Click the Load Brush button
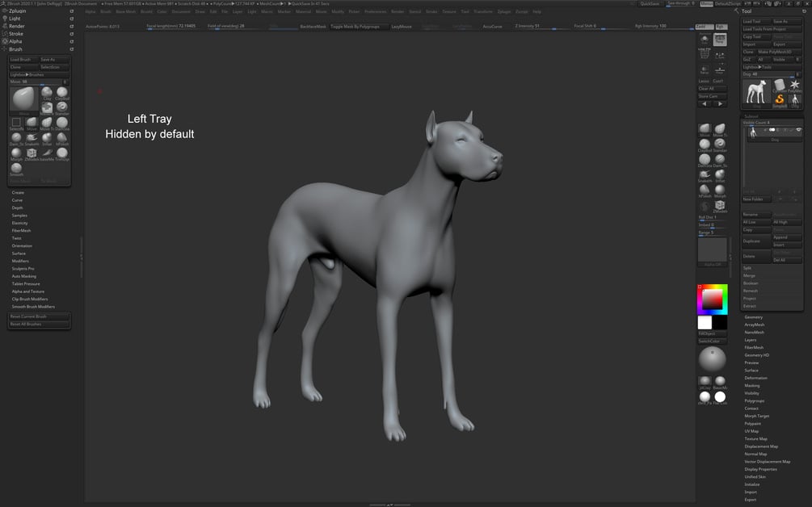The height and width of the screenshot is (507, 812). click(x=23, y=60)
